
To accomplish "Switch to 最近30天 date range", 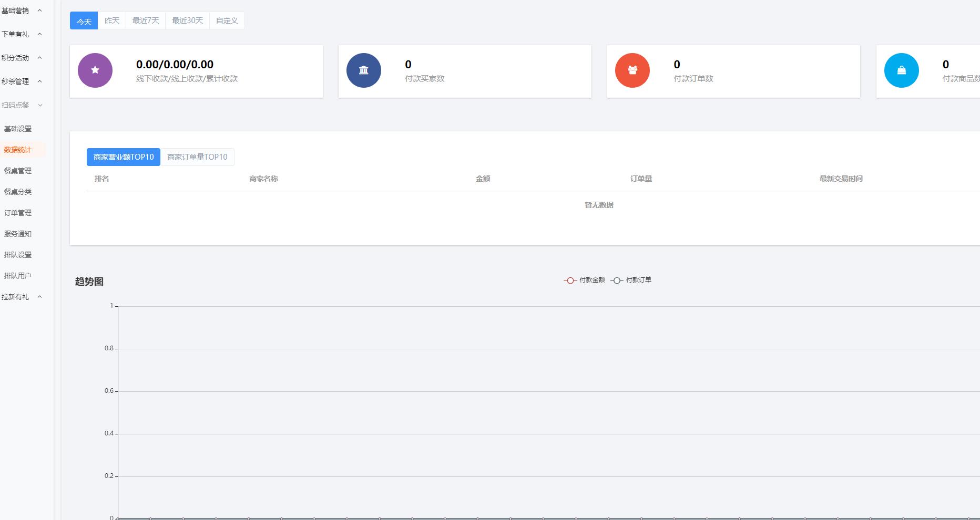I will (x=187, y=20).
